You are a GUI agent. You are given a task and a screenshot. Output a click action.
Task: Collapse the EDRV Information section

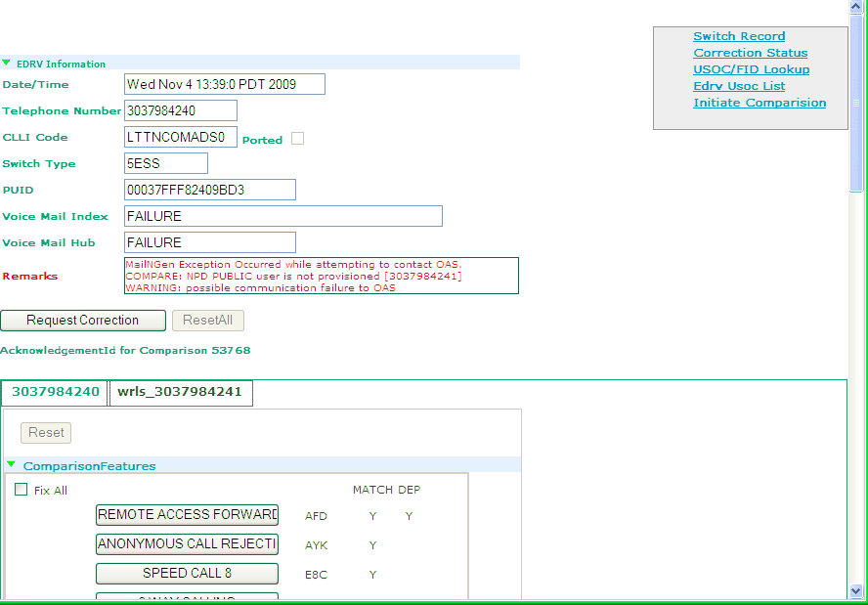click(x=9, y=62)
